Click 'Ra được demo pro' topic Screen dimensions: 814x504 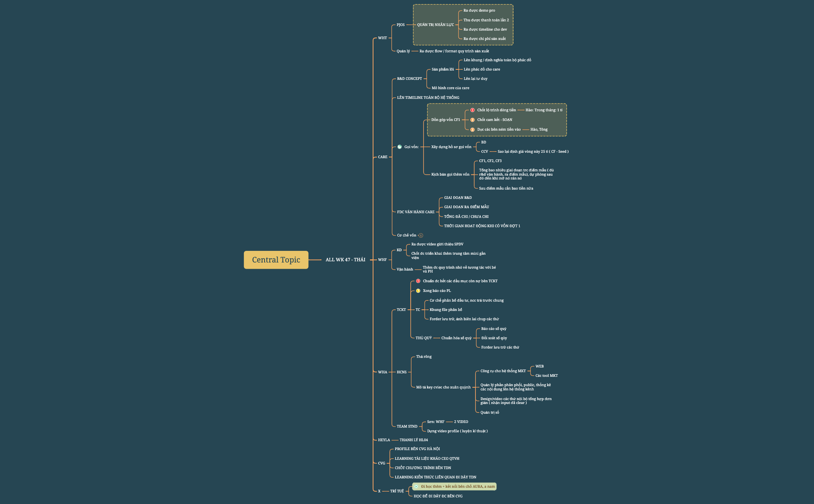[479, 10]
